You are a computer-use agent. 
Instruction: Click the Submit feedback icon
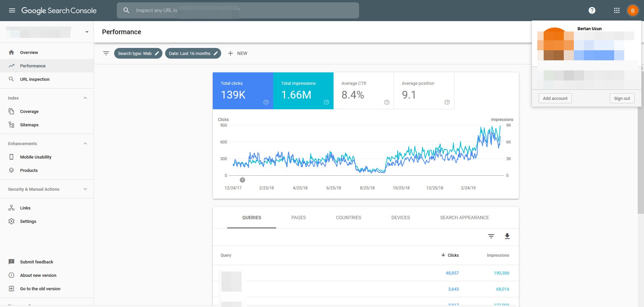[x=11, y=262]
